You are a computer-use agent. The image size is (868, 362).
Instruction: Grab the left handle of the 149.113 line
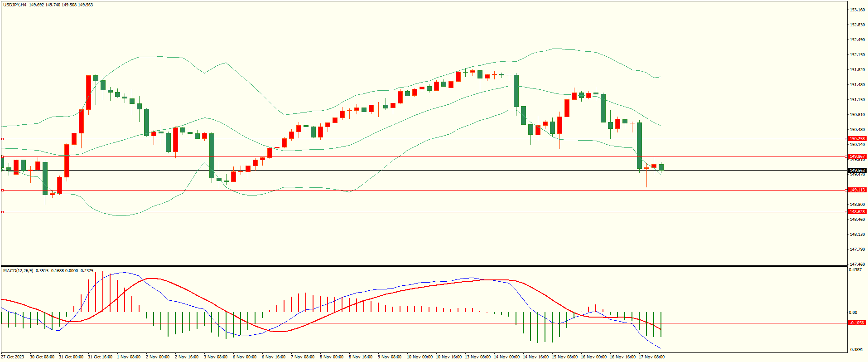pos(2,191)
